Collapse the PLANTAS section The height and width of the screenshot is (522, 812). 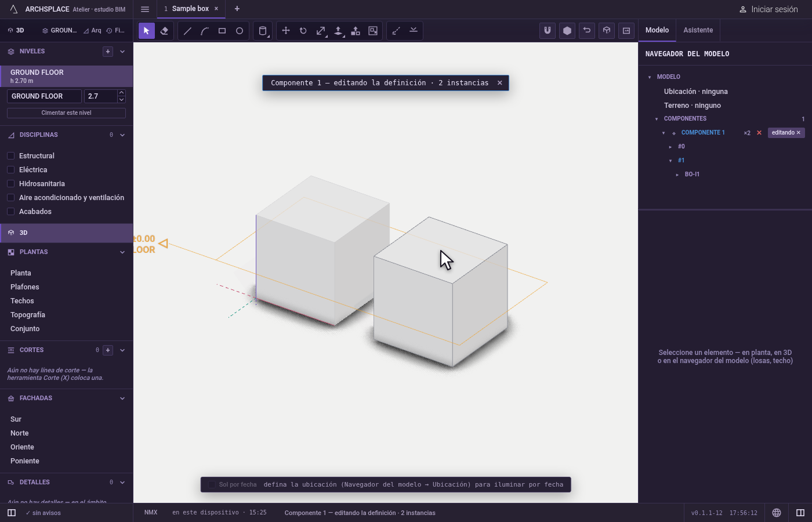122,252
